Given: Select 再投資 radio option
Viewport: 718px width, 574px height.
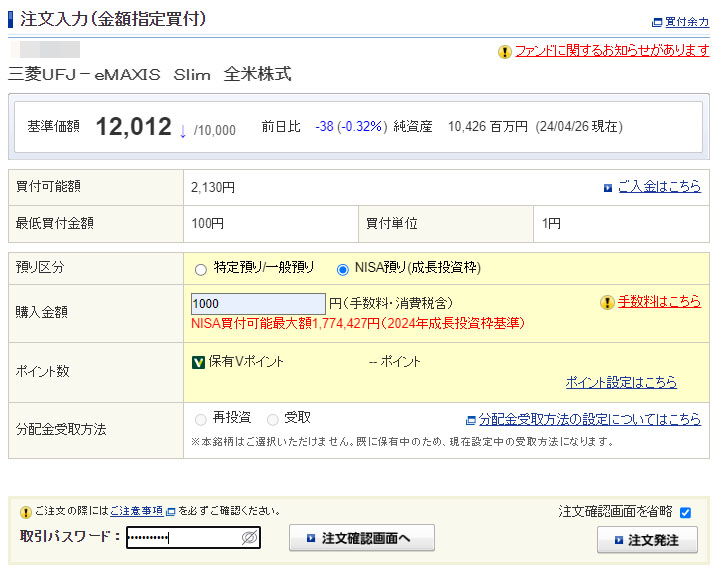Looking at the screenshot, I should tap(201, 419).
